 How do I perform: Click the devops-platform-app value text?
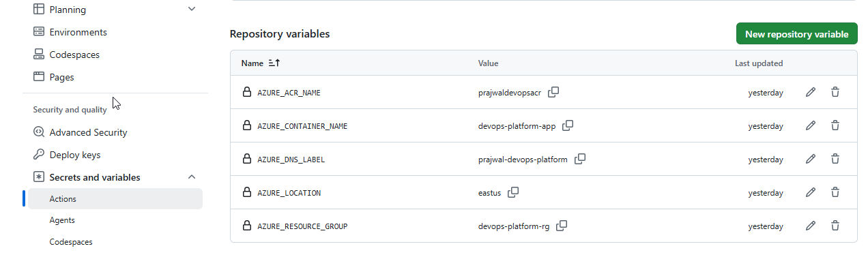tap(517, 126)
